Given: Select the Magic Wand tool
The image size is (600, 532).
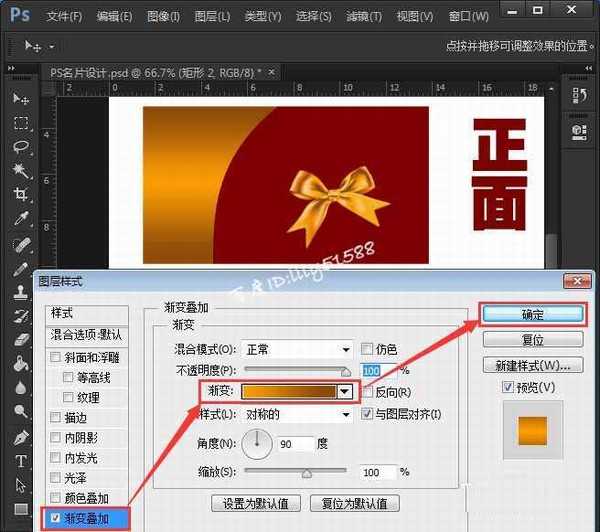Looking at the screenshot, I should pyautogui.click(x=20, y=171).
